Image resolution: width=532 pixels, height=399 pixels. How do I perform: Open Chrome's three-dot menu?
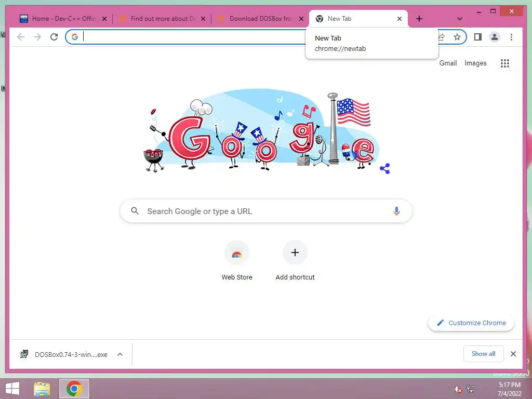(x=511, y=37)
